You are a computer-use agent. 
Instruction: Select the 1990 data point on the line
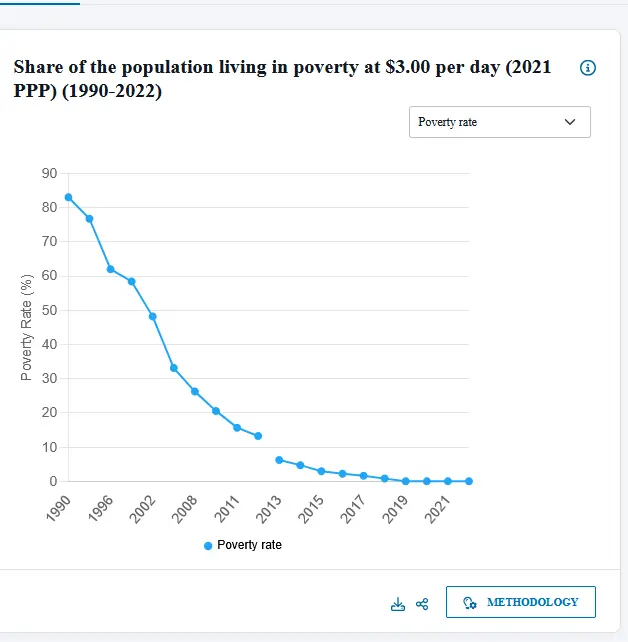point(68,197)
